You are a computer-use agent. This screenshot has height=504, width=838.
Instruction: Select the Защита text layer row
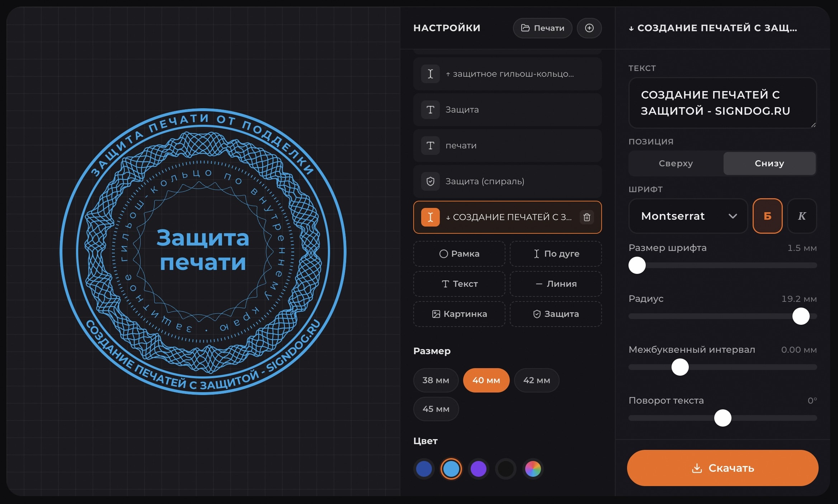[507, 110]
